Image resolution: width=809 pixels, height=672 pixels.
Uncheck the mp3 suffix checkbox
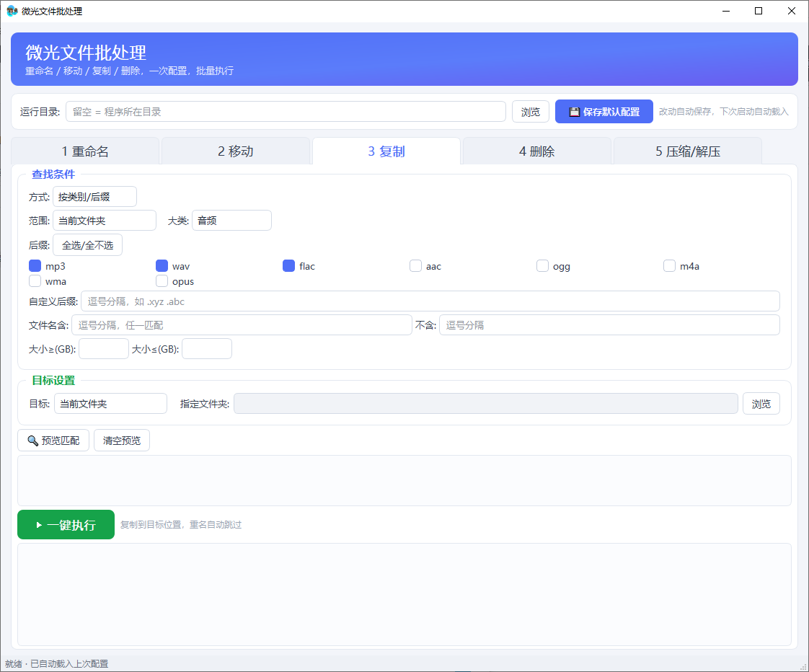tap(35, 266)
